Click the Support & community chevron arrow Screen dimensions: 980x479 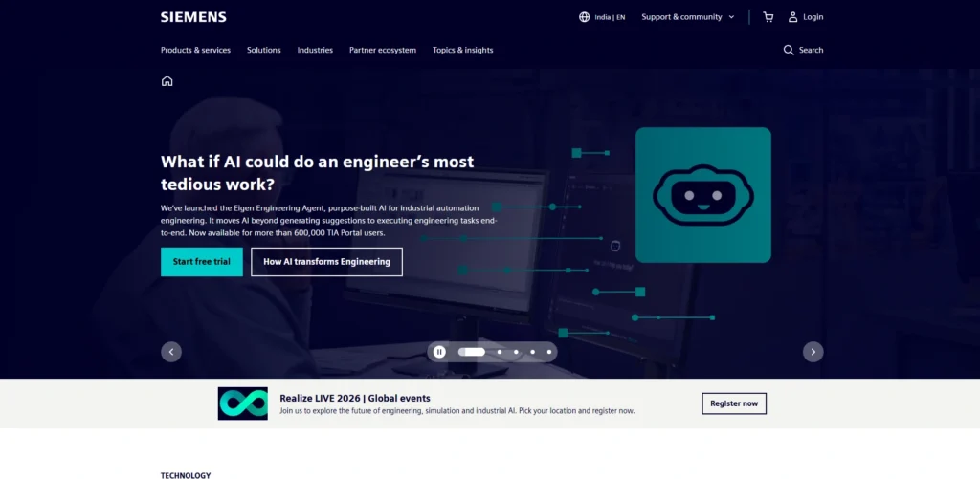(x=731, y=17)
